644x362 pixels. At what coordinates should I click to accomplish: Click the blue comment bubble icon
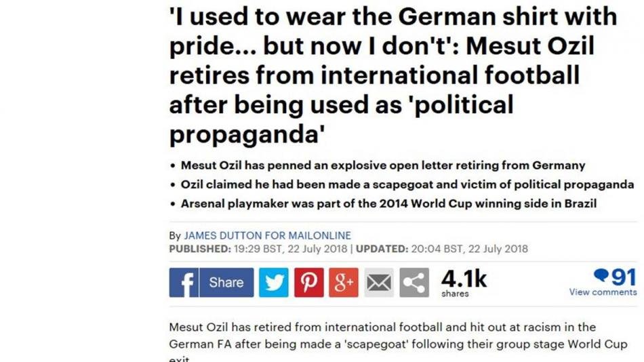(x=601, y=275)
